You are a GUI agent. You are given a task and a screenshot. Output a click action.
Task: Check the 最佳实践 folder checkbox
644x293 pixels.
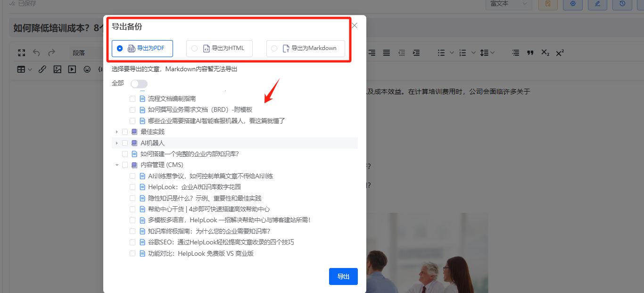125,132
